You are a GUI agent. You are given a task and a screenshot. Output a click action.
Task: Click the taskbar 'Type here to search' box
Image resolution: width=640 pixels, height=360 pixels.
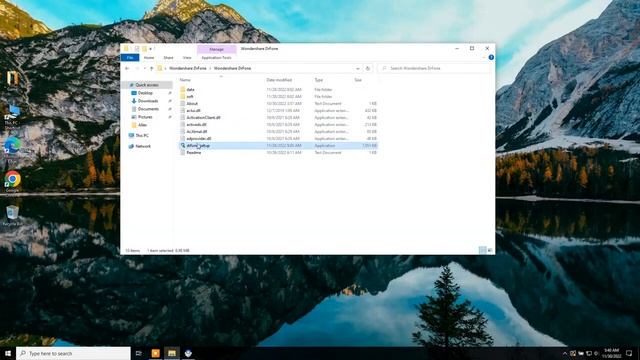(x=73, y=353)
